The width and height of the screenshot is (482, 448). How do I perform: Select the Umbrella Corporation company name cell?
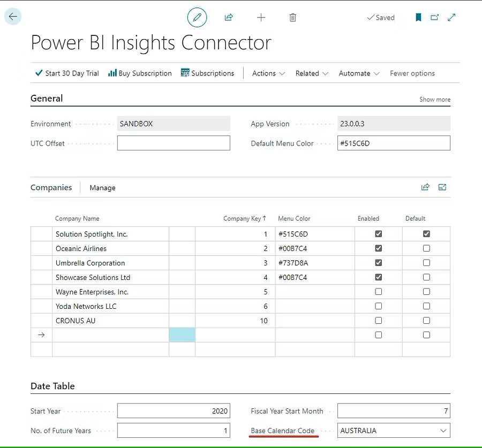pos(111,263)
